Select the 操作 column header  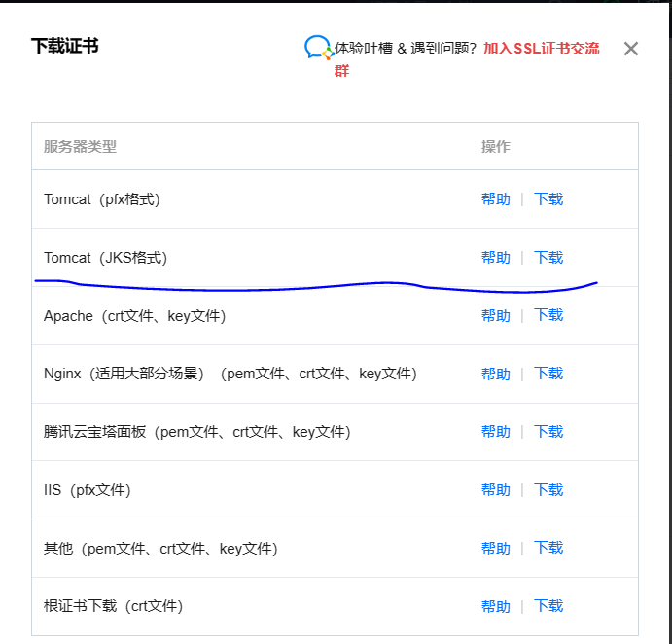[x=495, y=147]
